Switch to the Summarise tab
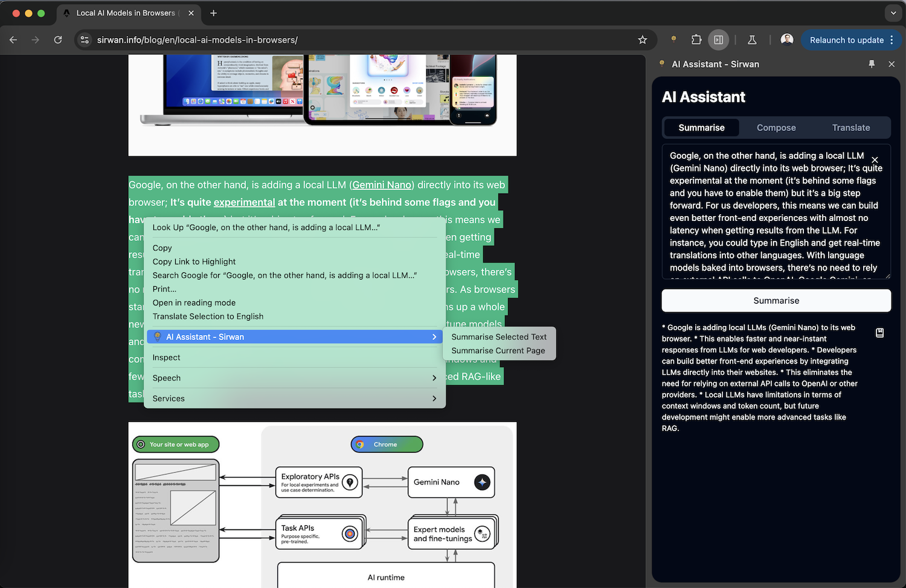This screenshot has width=906, height=588. 701,127
